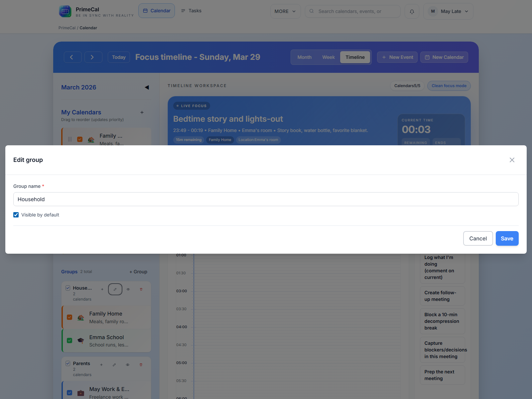Uncheck the Family Home calendar
532x399 pixels.
tap(69, 317)
